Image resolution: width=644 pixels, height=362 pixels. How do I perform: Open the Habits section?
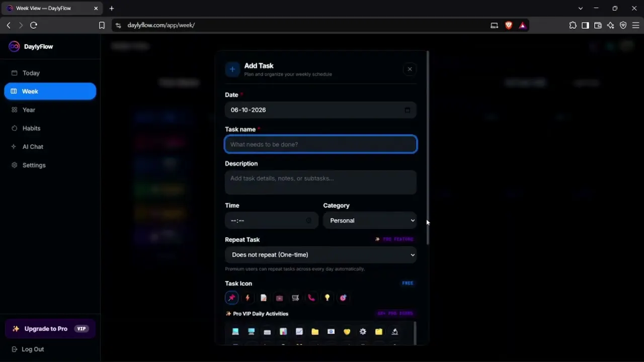pos(50,128)
